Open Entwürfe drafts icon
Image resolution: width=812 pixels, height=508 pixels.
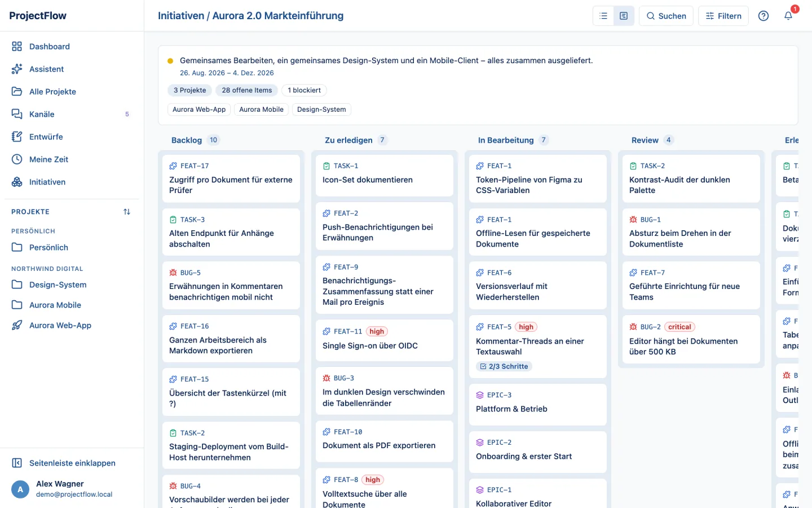[17, 137]
